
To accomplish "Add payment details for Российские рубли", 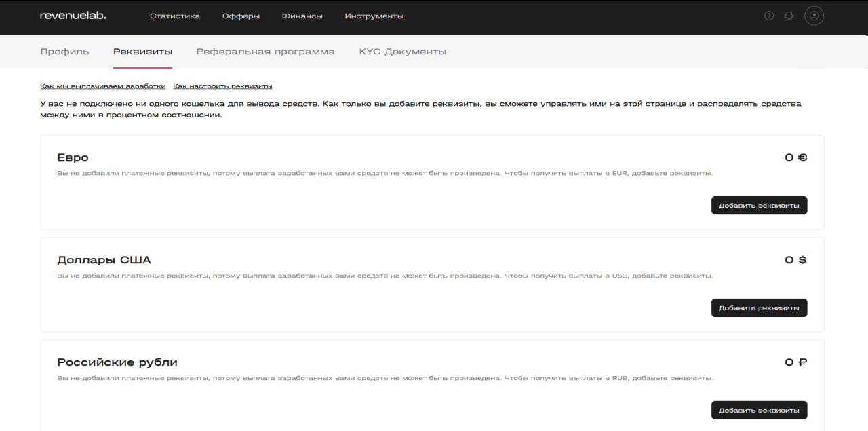I will [x=759, y=411].
